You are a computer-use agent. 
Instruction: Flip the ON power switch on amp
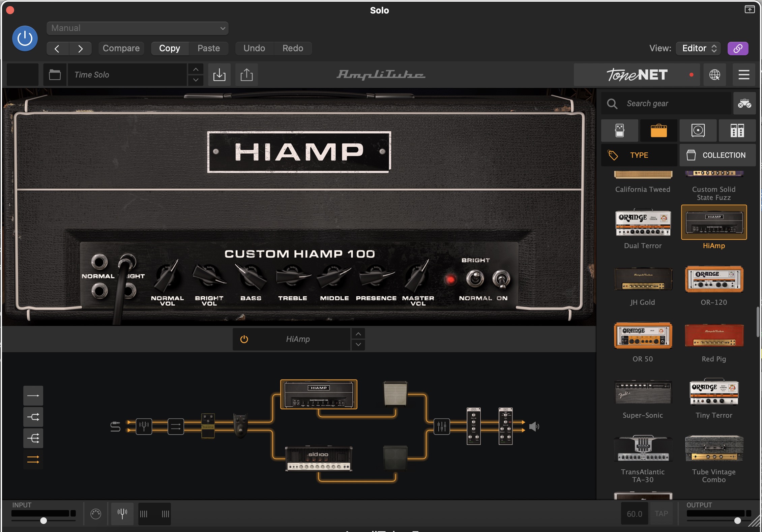(501, 279)
